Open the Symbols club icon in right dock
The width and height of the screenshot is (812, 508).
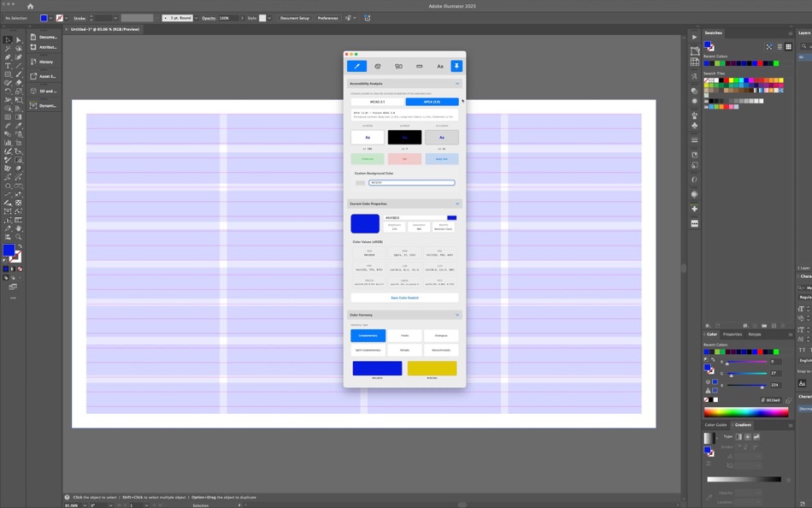[694, 126]
